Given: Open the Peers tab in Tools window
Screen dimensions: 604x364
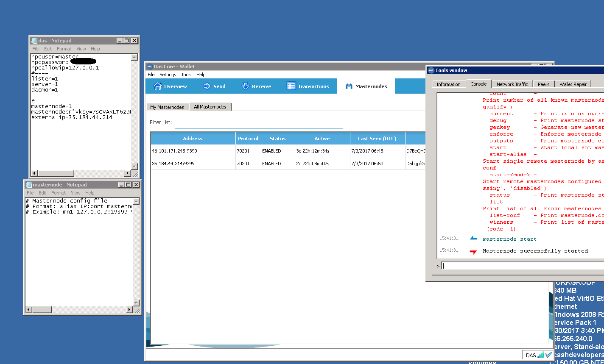Looking at the screenshot, I should pos(543,84).
